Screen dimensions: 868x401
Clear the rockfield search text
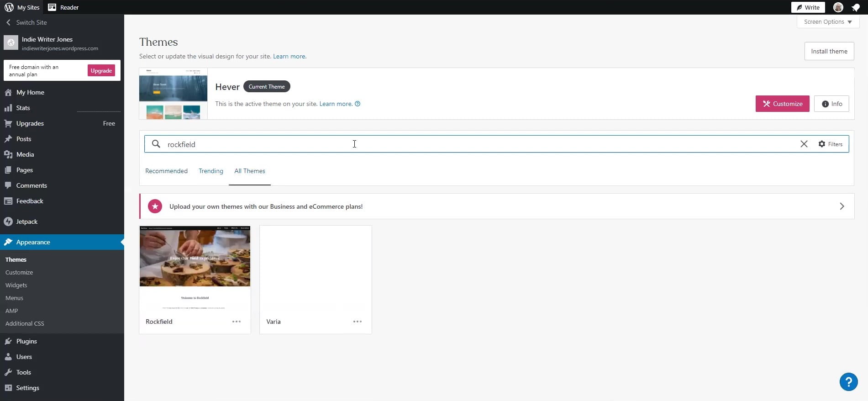[x=804, y=144]
